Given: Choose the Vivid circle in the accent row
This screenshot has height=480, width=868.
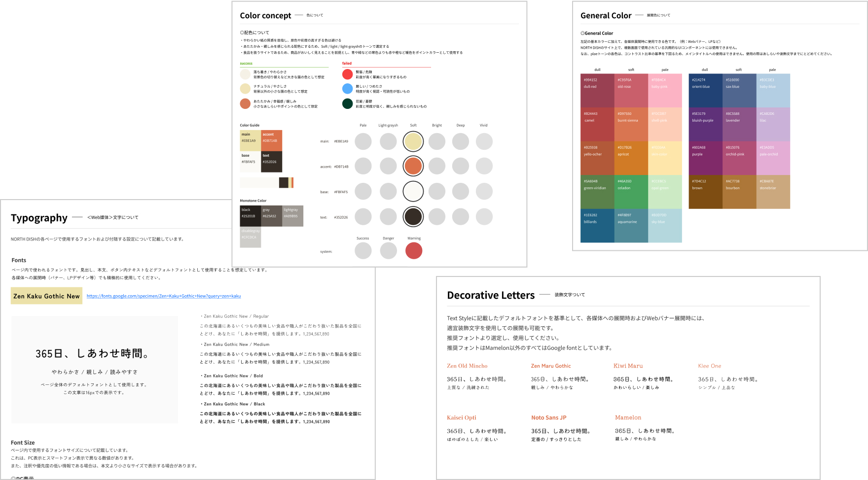Looking at the screenshot, I should (x=484, y=166).
